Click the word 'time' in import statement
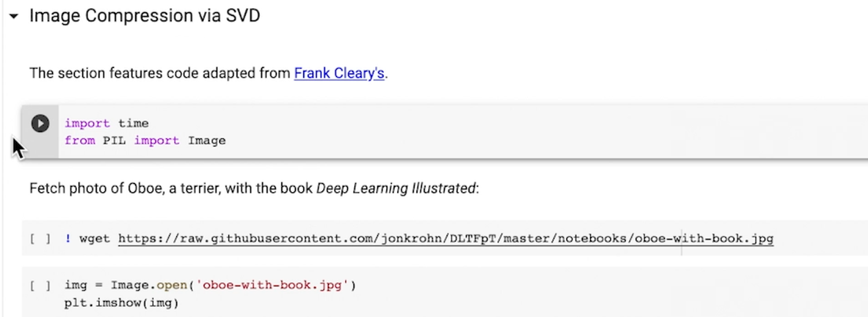This screenshot has height=317, width=868. click(x=133, y=124)
